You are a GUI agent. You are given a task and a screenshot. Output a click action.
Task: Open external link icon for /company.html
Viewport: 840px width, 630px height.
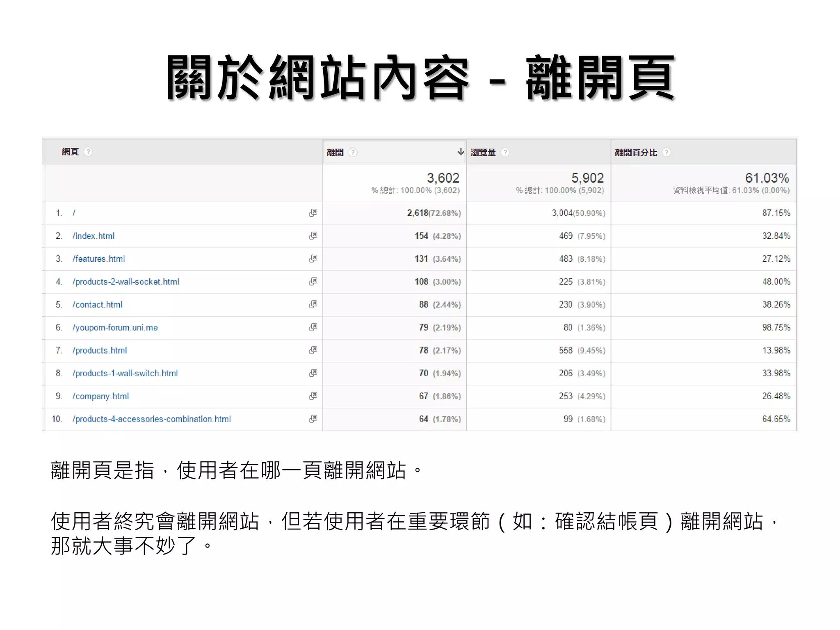tap(313, 396)
